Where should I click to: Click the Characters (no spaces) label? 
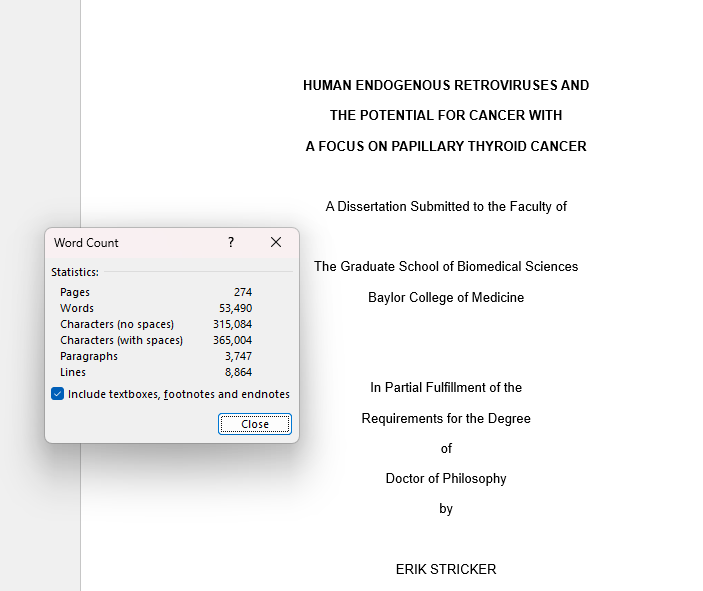click(117, 324)
